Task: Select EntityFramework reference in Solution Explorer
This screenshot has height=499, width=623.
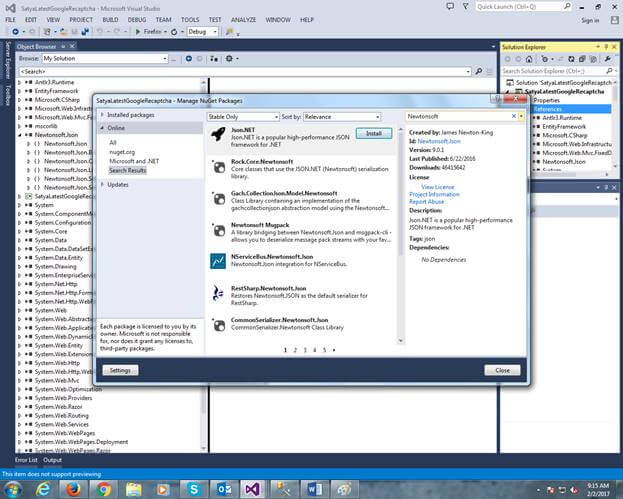Action: (x=564, y=126)
